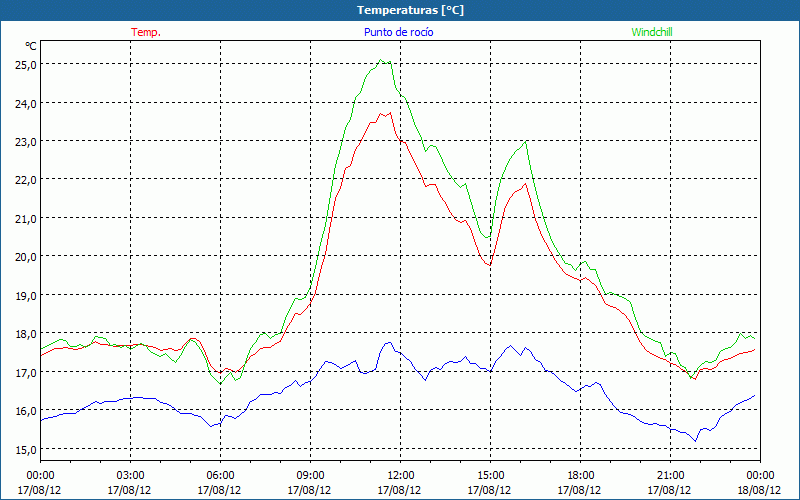Click the '22,0' y-axis value
Screen dimensions: 800x500
[x=26, y=180]
